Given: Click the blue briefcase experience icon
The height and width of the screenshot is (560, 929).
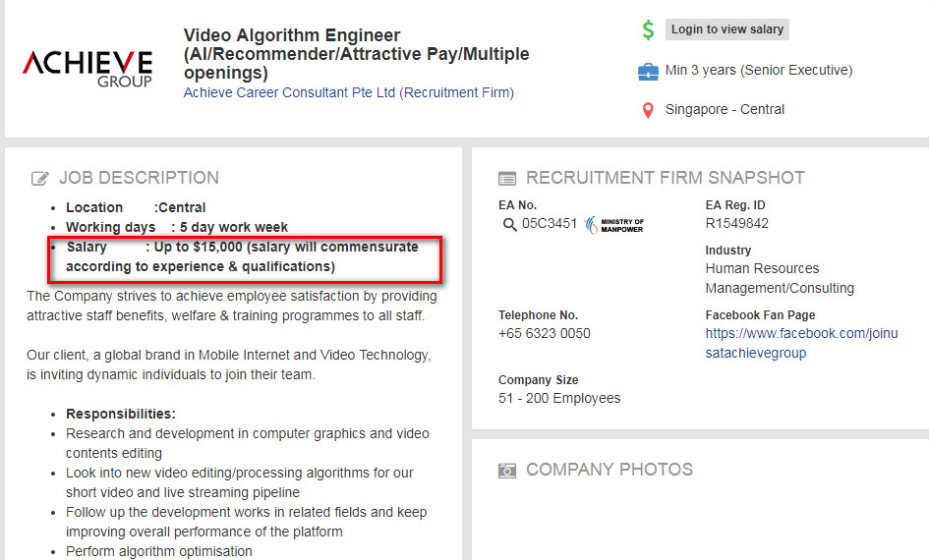Looking at the screenshot, I should (x=648, y=71).
